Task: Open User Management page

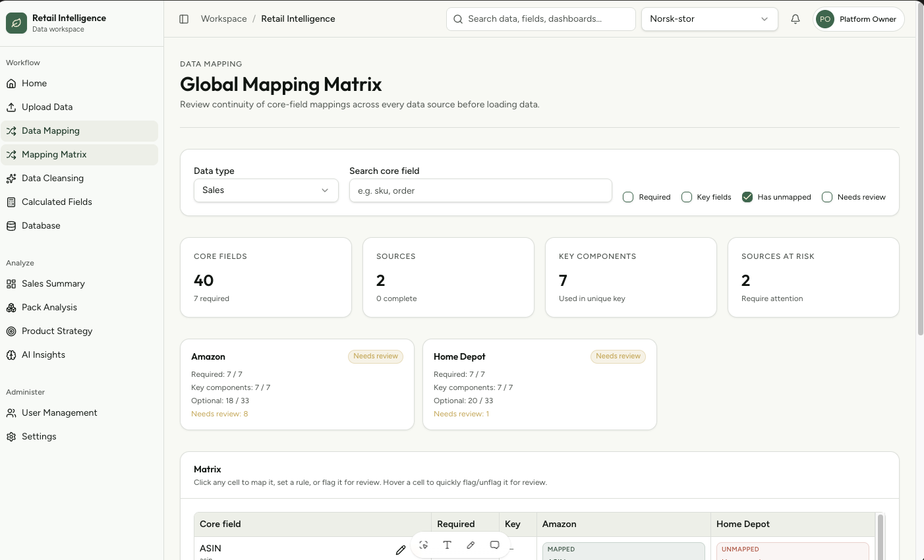Action: tap(79, 413)
